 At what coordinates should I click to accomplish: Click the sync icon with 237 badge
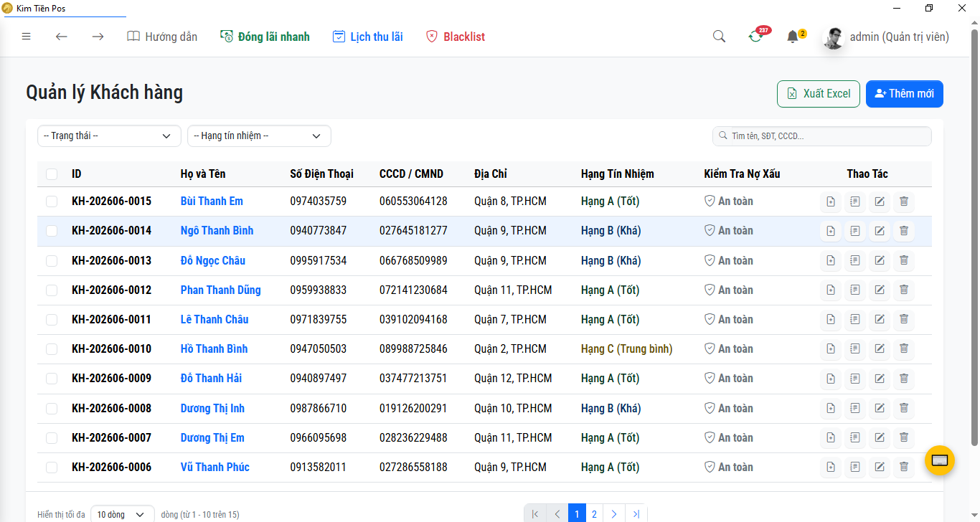755,37
